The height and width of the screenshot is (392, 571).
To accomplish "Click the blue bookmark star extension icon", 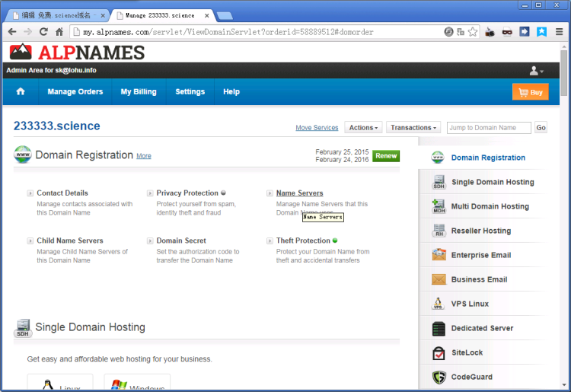I will [x=541, y=32].
